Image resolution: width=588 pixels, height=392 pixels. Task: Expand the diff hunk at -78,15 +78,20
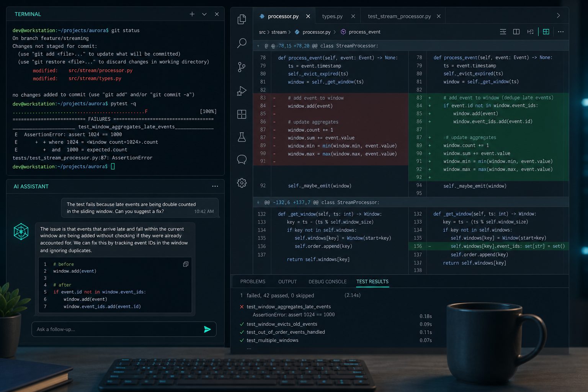[x=258, y=46]
